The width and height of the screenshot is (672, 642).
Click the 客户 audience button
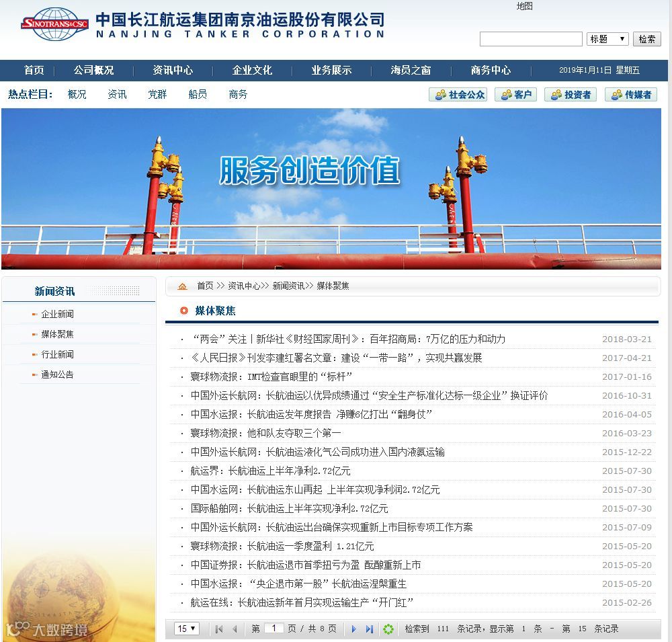click(x=515, y=94)
